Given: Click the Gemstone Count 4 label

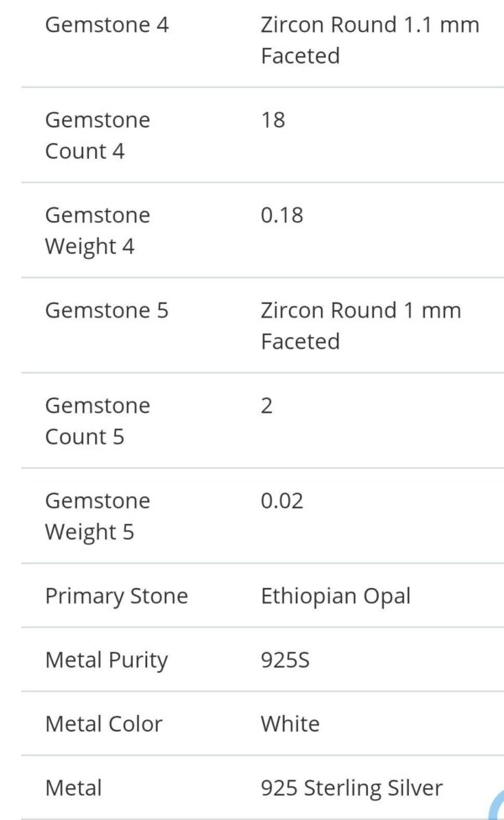Looking at the screenshot, I should [97, 135].
